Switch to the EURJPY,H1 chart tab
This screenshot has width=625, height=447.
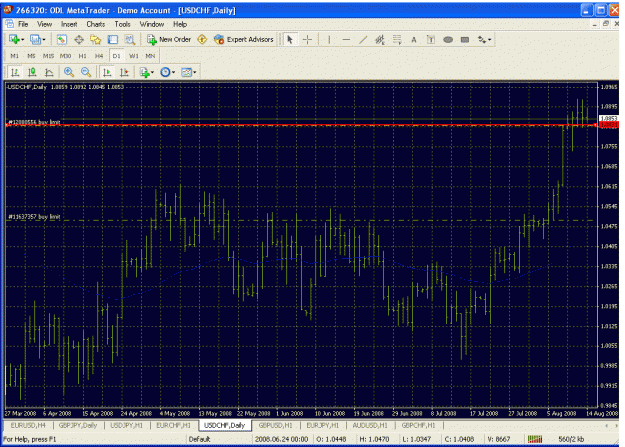click(x=322, y=425)
